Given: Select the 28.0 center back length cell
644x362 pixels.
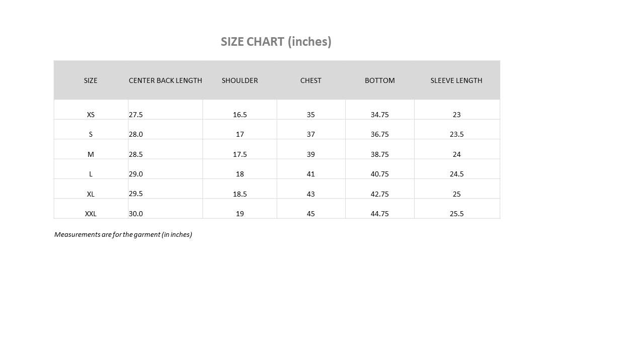Looking at the screenshot, I should point(136,134).
